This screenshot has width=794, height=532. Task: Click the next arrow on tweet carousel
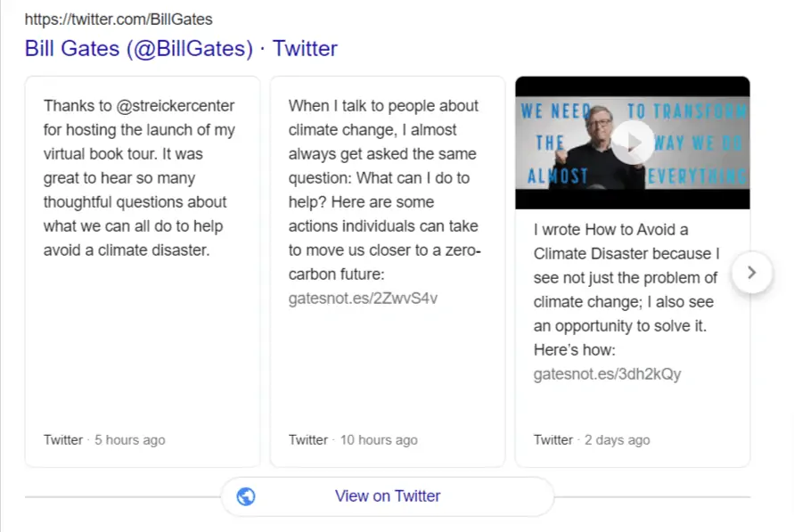(x=751, y=273)
